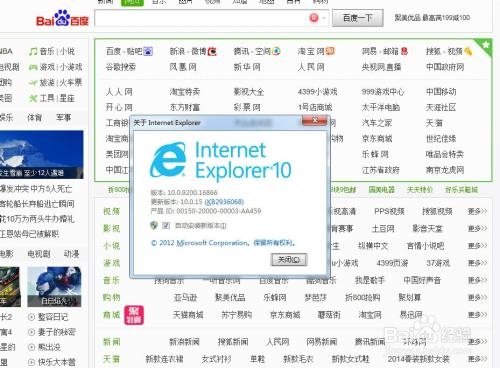Click the airplane icon beside 旅游
The height and width of the screenshot is (368, 500).
pos(33,83)
